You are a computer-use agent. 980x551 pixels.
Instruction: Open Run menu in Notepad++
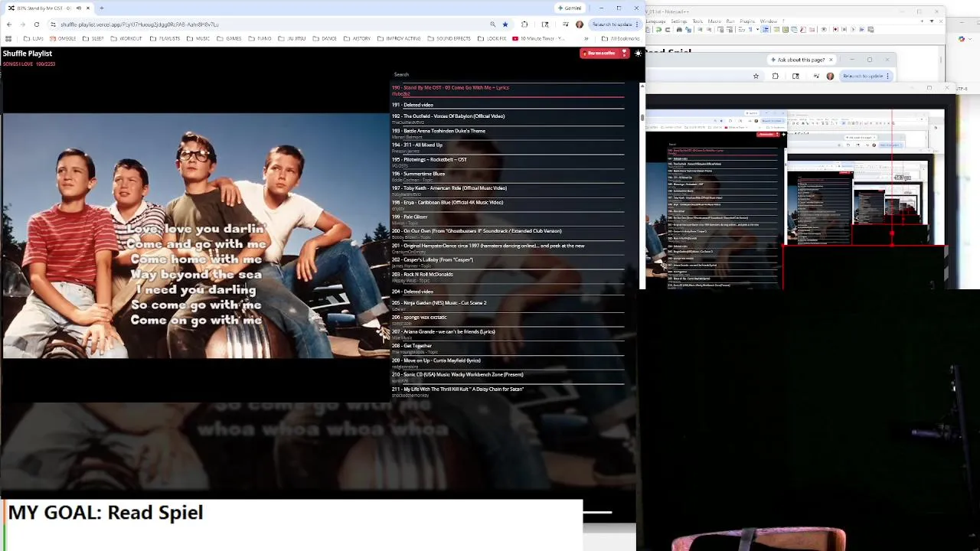[730, 21]
